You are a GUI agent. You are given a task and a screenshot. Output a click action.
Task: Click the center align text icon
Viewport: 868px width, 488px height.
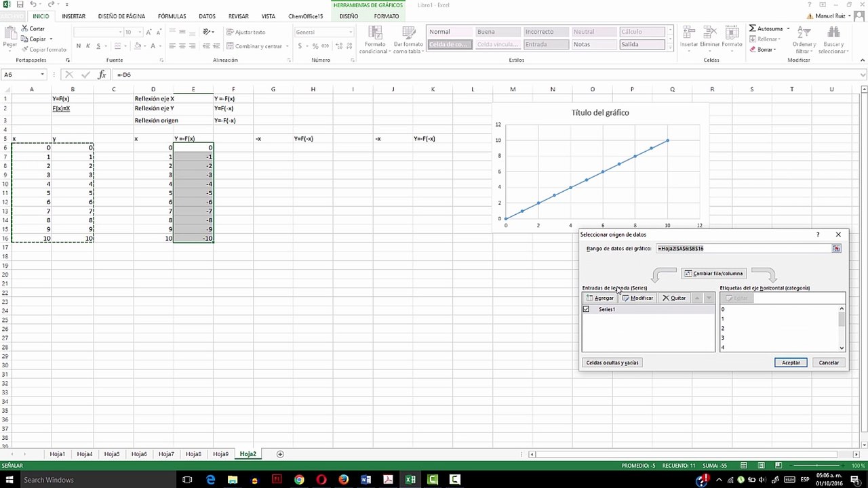click(x=182, y=46)
